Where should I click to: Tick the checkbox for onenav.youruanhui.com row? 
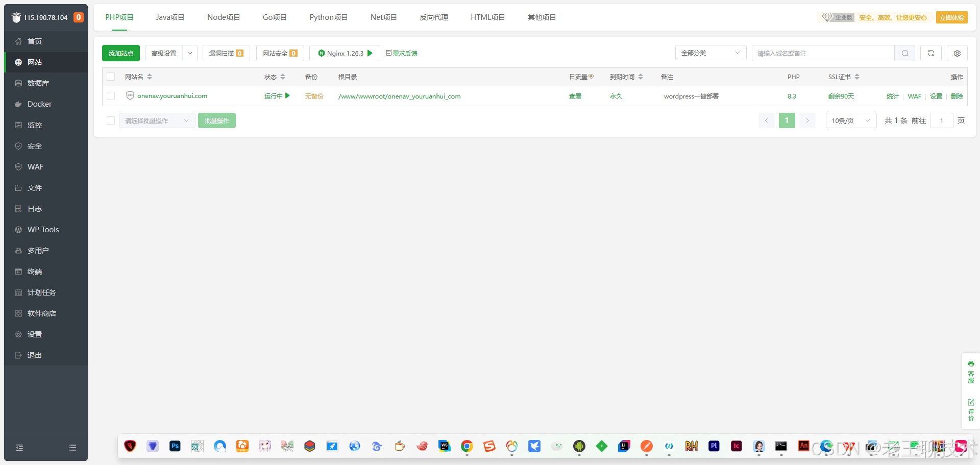tap(111, 96)
